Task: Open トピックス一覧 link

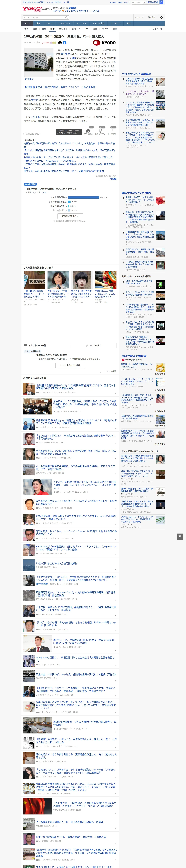Action: 155,29
